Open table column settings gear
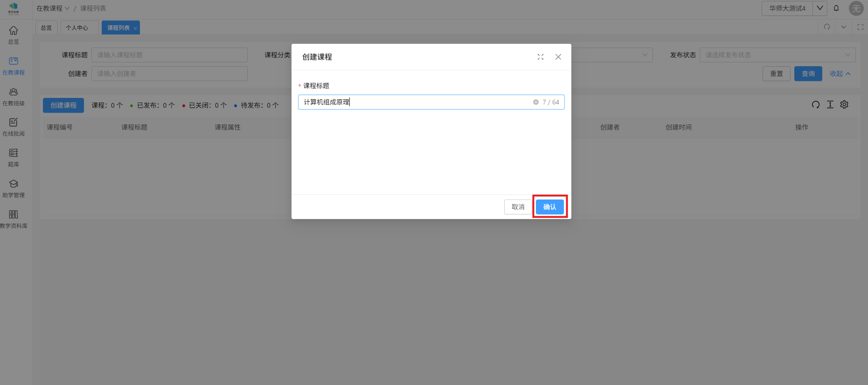 (844, 105)
